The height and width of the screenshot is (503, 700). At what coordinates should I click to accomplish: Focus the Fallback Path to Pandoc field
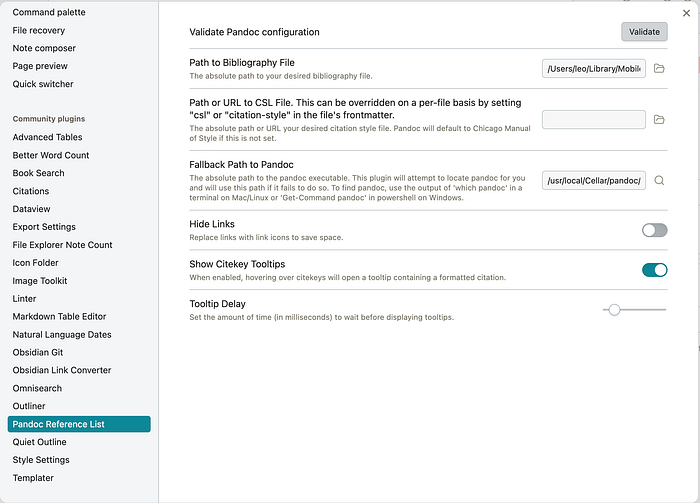pos(594,180)
